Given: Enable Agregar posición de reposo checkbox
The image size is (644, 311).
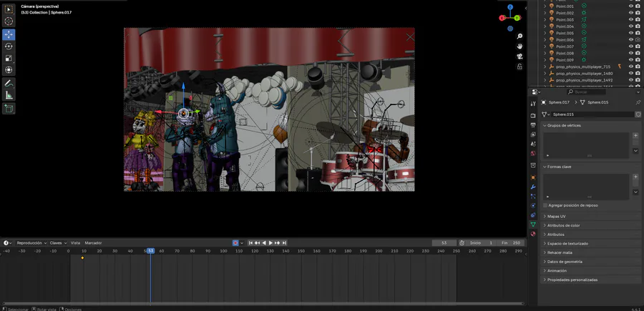Looking at the screenshot, I should (545, 205).
